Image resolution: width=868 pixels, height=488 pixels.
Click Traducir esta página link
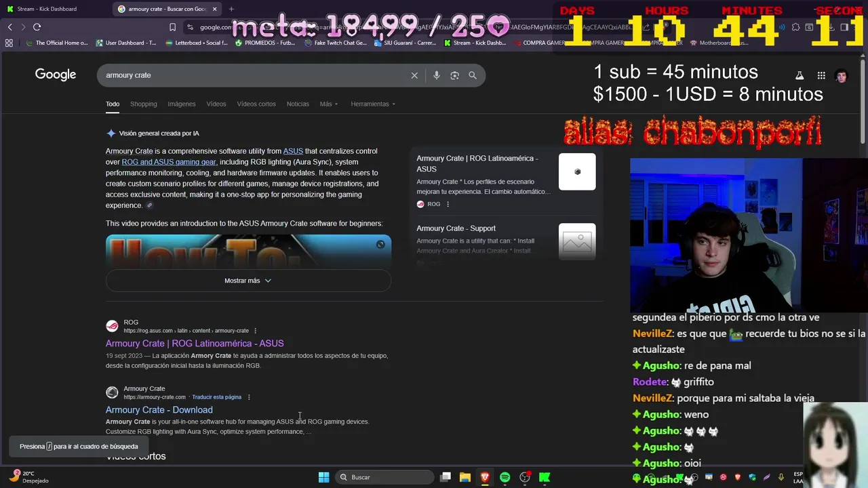tap(216, 397)
